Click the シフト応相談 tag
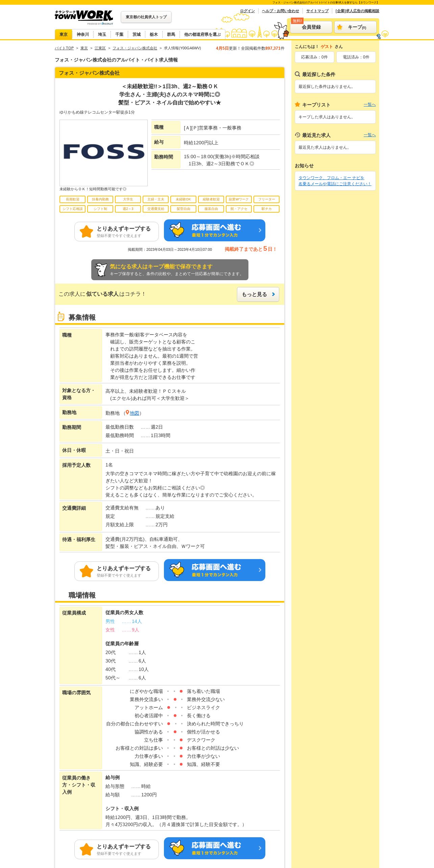The width and height of the screenshot is (434, 868). click(73, 209)
